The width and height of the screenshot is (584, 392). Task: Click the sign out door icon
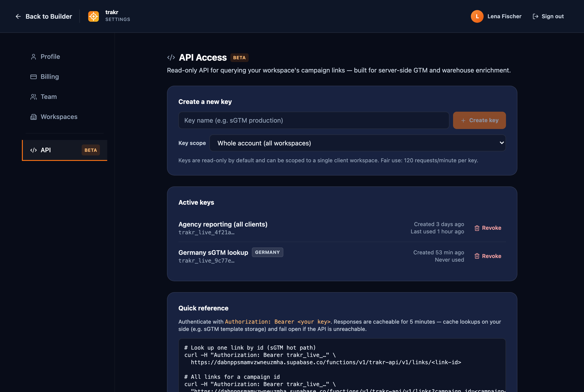[x=535, y=16]
